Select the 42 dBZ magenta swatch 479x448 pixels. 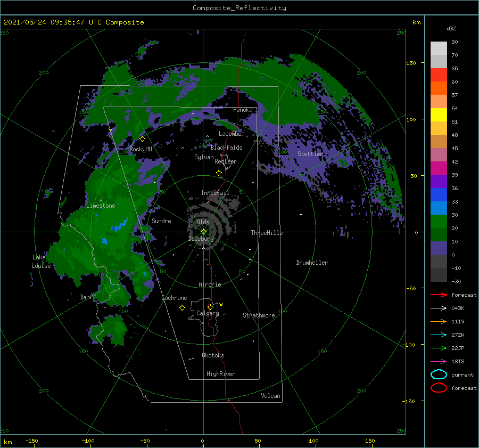pyautogui.click(x=439, y=168)
